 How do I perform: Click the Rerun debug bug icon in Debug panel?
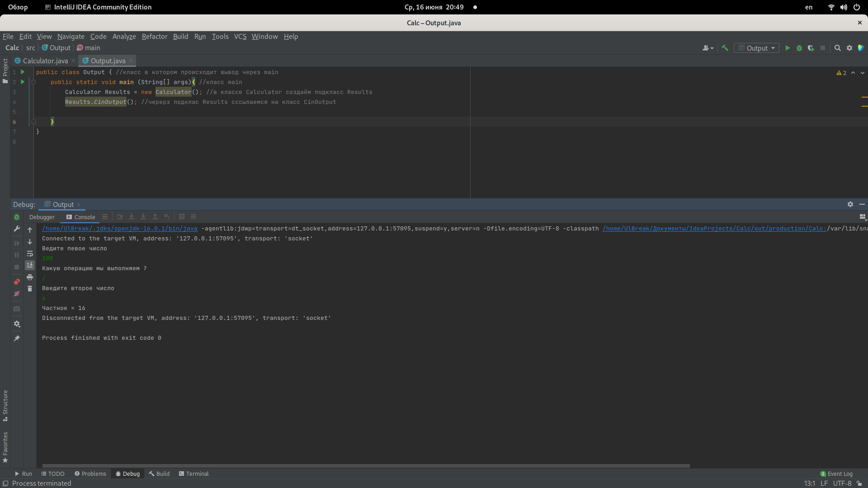tap(17, 217)
